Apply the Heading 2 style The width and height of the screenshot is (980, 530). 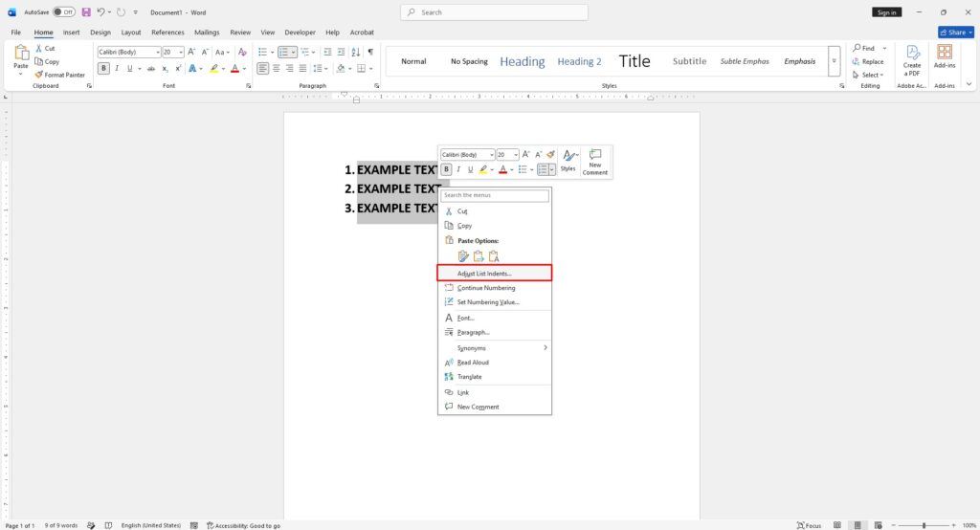click(x=579, y=61)
